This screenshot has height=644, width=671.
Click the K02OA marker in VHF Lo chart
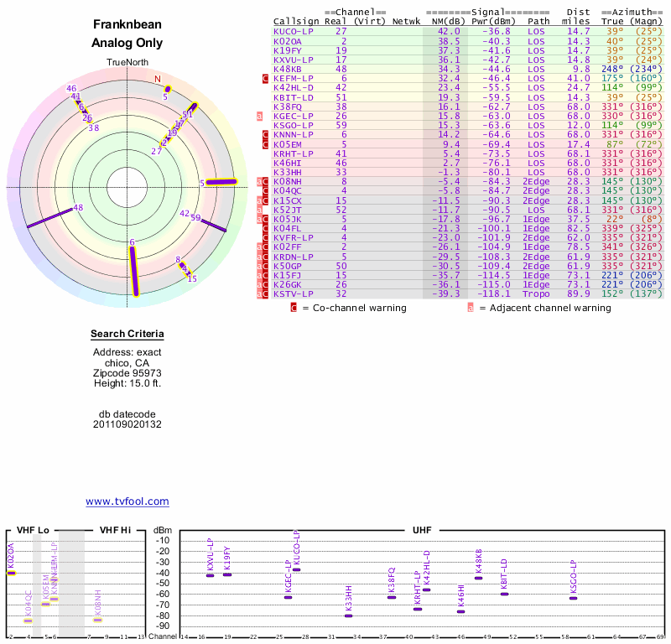pyautogui.click(x=11, y=573)
